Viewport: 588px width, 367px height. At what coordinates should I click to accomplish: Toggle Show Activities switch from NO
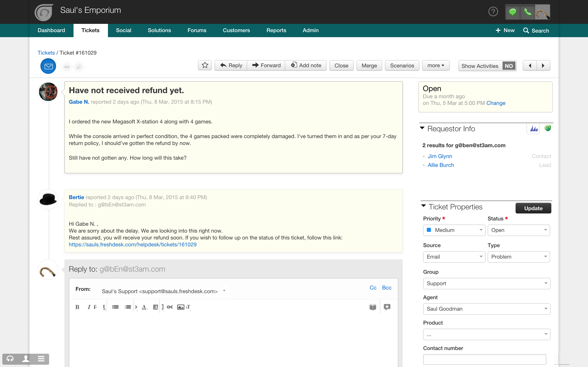509,66
